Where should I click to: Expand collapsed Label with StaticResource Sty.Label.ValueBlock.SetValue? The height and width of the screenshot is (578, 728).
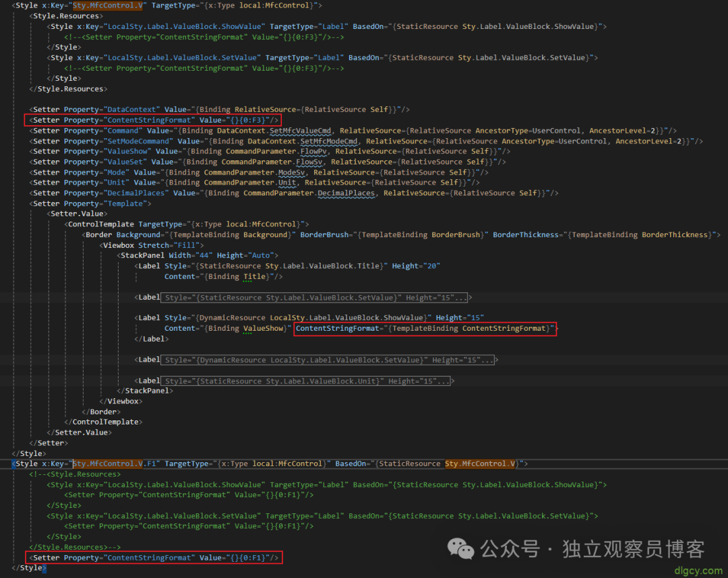(x=314, y=297)
